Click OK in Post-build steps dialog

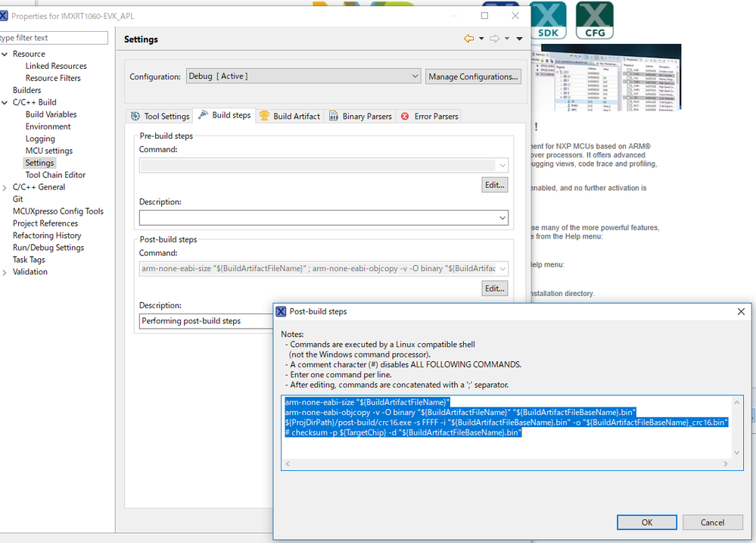click(646, 523)
